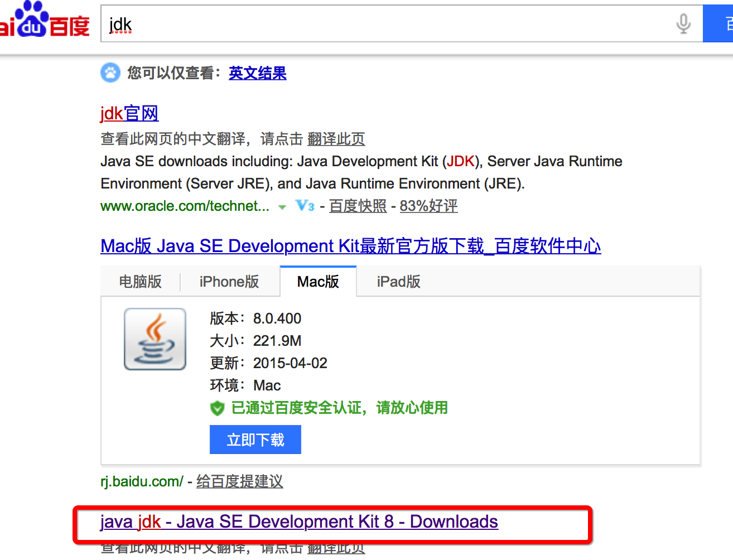Click the www.oracle.com/technet... URL text

pos(185,206)
